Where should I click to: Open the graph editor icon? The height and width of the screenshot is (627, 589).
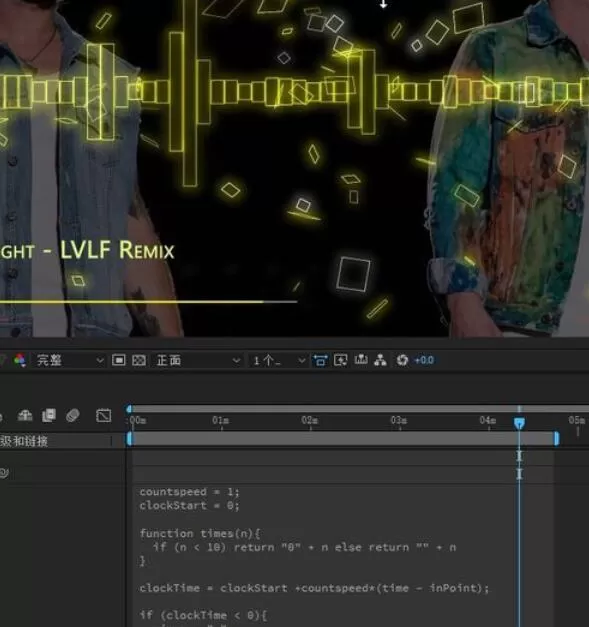(x=104, y=415)
